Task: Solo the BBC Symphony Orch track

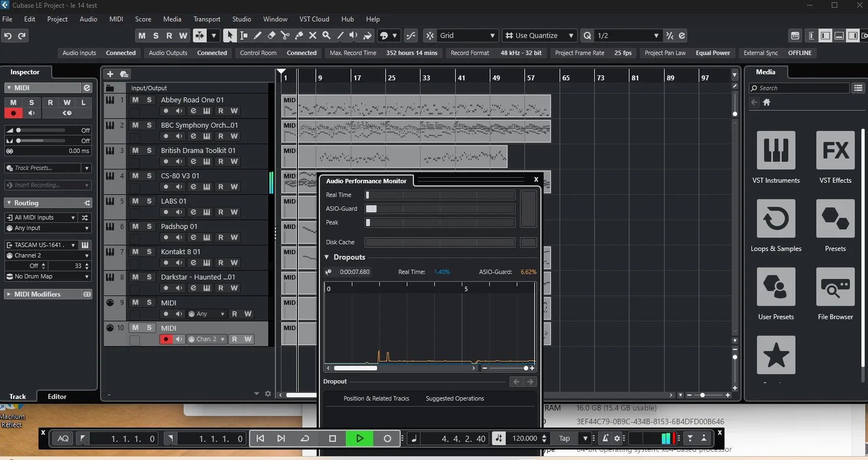Action: click(149, 125)
